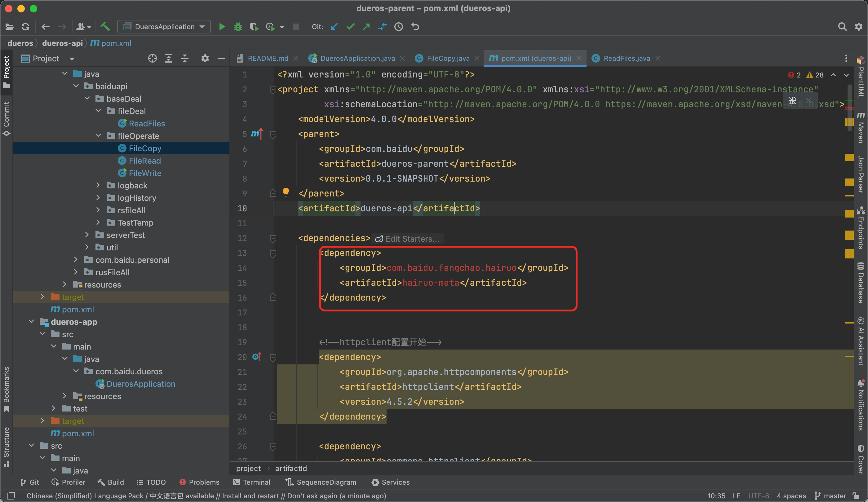
Task: Click Git update project arrow
Action: coord(334,27)
